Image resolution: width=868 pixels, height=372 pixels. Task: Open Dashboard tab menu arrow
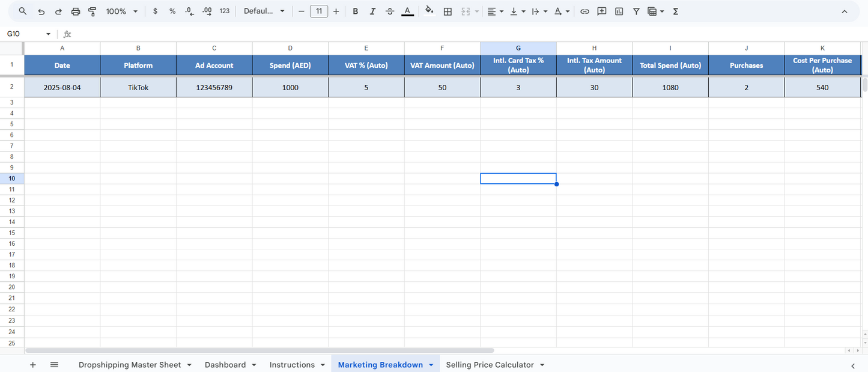tap(253, 365)
